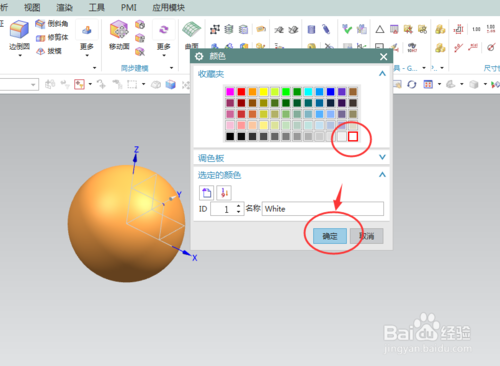Open the Surface (曲面) tool icon
The image size is (500, 366).
tap(191, 30)
